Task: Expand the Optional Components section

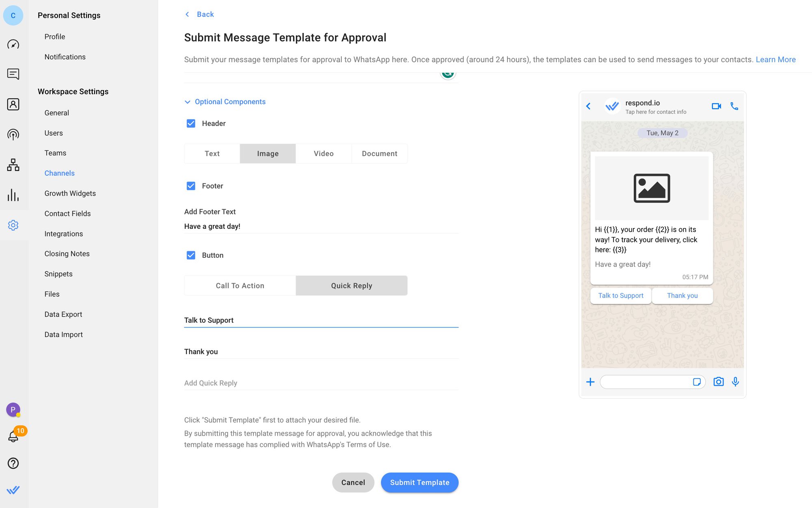Action: pyautogui.click(x=189, y=102)
